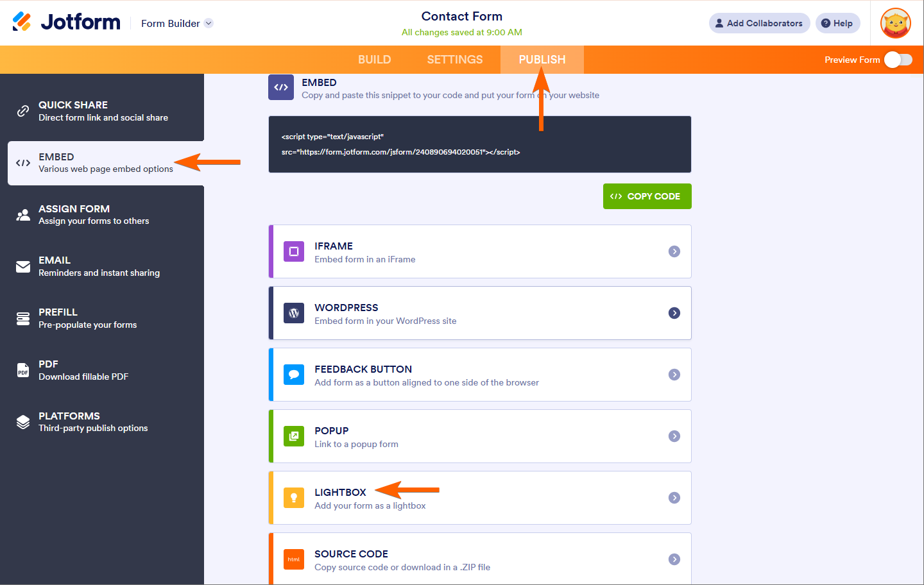Click the Quick Share link icon
Image resolution: width=924 pixels, height=585 pixels.
(23, 111)
